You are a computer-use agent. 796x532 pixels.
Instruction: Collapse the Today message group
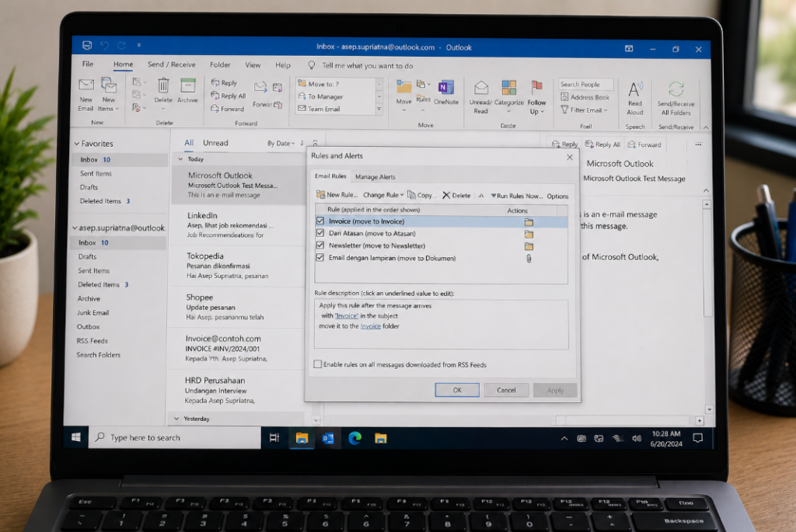[x=180, y=158]
